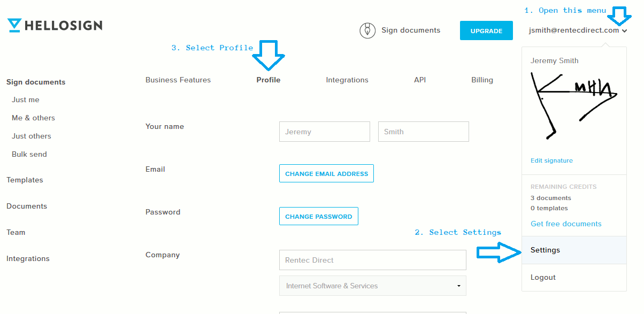Click the first name field containing Jeremy
The width and height of the screenshot is (644, 314).
[x=324, y=132]
